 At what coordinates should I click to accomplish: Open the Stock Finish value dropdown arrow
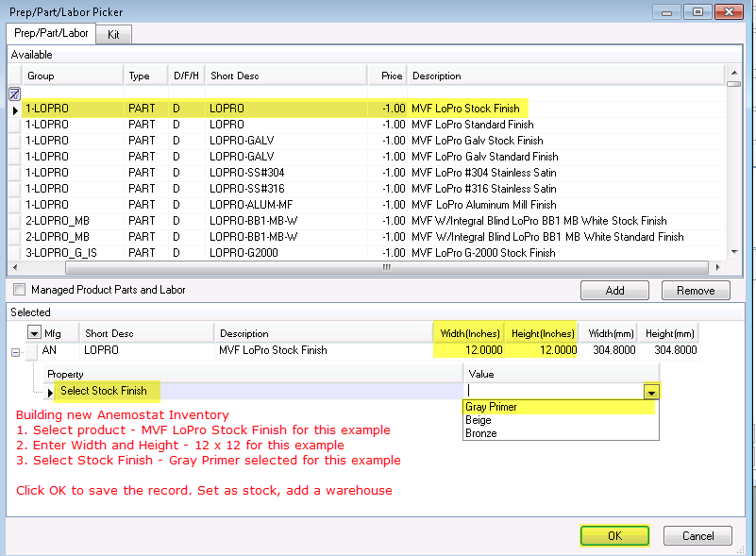coord(650,391)
